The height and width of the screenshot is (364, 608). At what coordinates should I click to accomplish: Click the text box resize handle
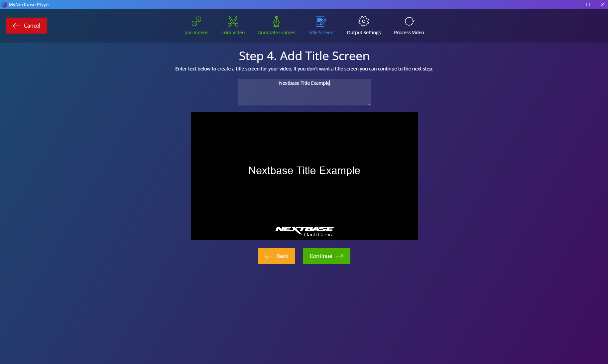click(x=369, y=103)
